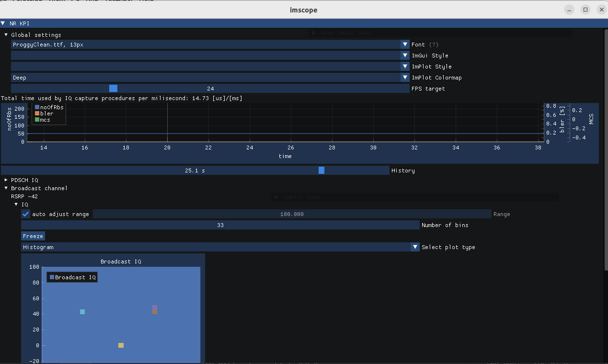The height and width of the screenshot is (364, 608).
Task: Click the Font help (?) marker
Action: (x=434, y=45)
